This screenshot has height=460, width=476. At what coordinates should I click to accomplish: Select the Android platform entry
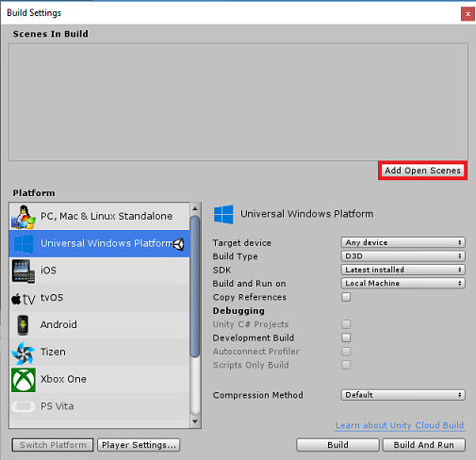(100, 325)
